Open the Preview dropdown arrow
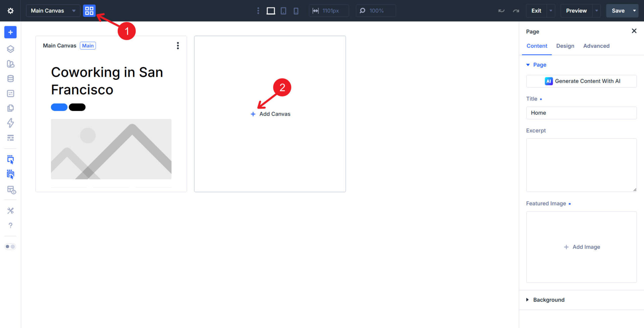 click(x=596, y=11)
